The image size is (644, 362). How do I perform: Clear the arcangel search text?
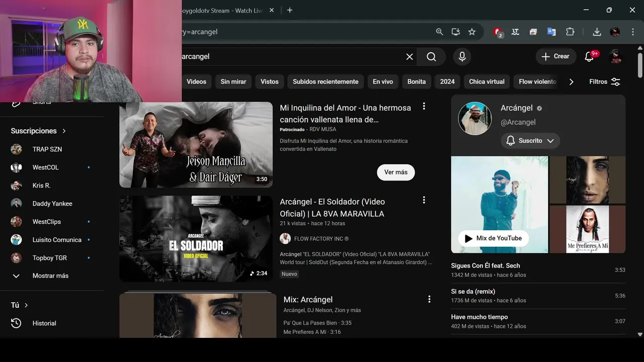[410, 57]
